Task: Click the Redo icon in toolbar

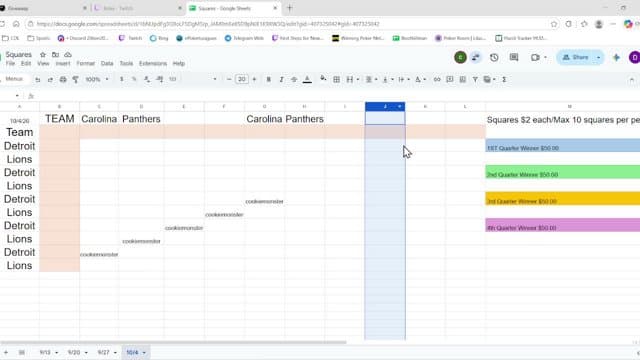Action: tap(50, 80)
